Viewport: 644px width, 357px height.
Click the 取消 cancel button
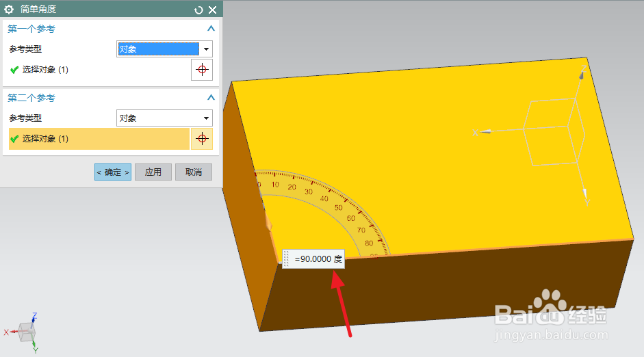(x=194, y=172)
